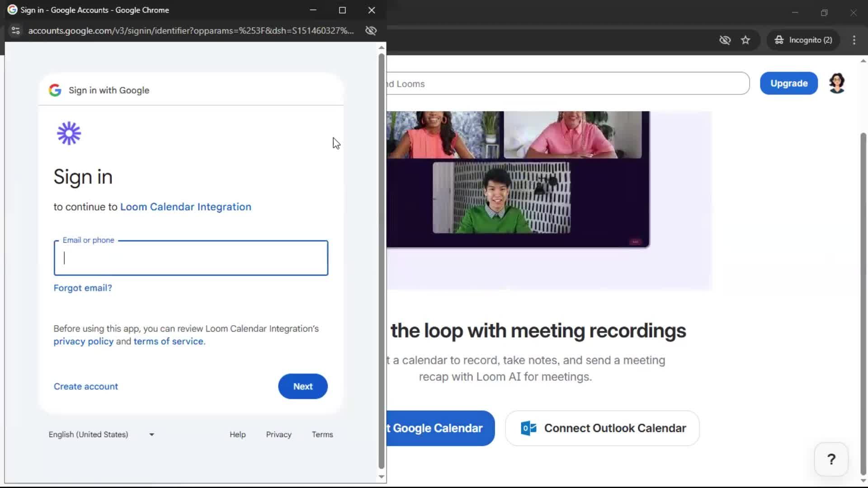Open the English (United States) language dropdown

102,434
